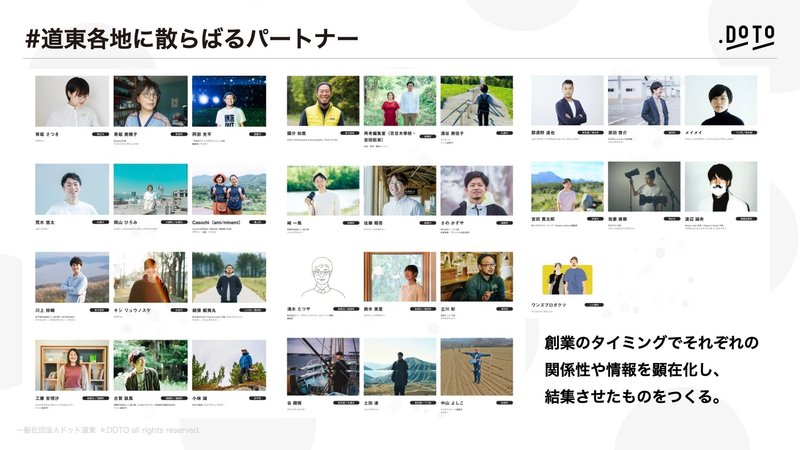Click the text 結集させたものをつくる。
The width and height of the screenshot is (800, 450).
click(x=633, y=396)
